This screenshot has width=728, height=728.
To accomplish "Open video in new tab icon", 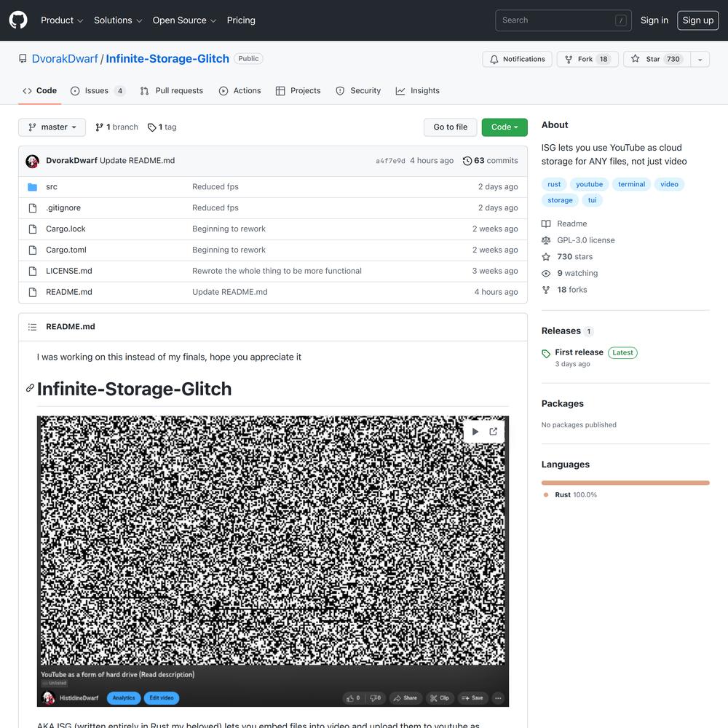I will click(x=493, y=432).
